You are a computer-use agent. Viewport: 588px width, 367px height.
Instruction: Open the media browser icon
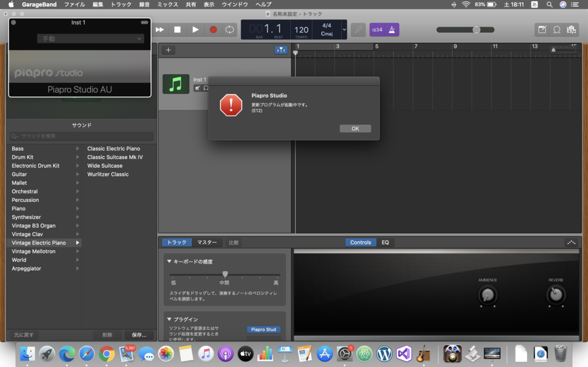(572, 29)
